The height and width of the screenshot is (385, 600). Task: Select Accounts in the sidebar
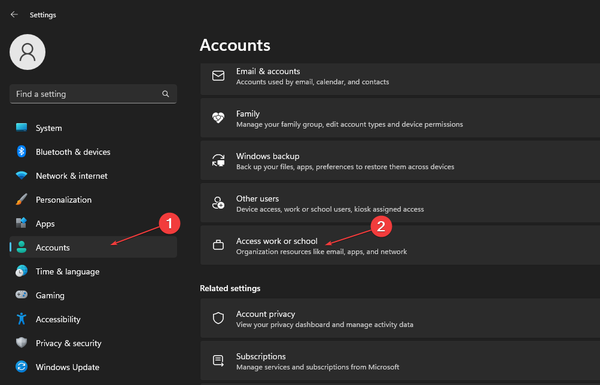[x=93, y=247]
